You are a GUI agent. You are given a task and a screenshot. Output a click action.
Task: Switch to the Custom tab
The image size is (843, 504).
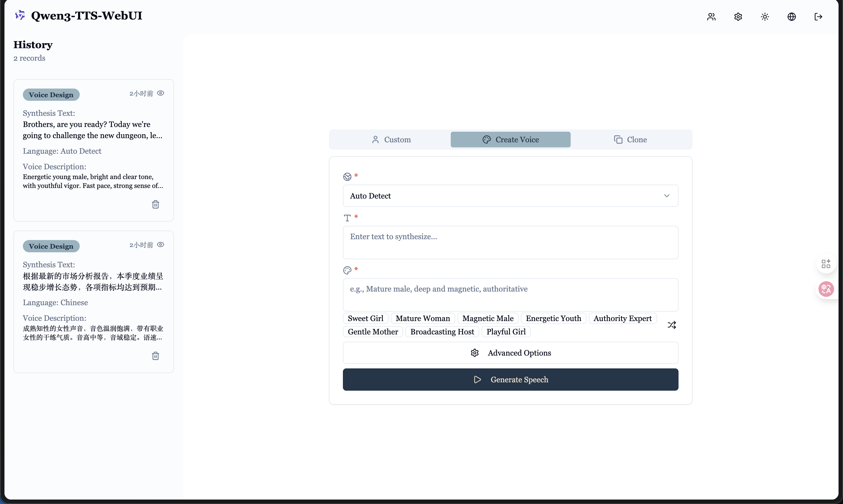391,140
